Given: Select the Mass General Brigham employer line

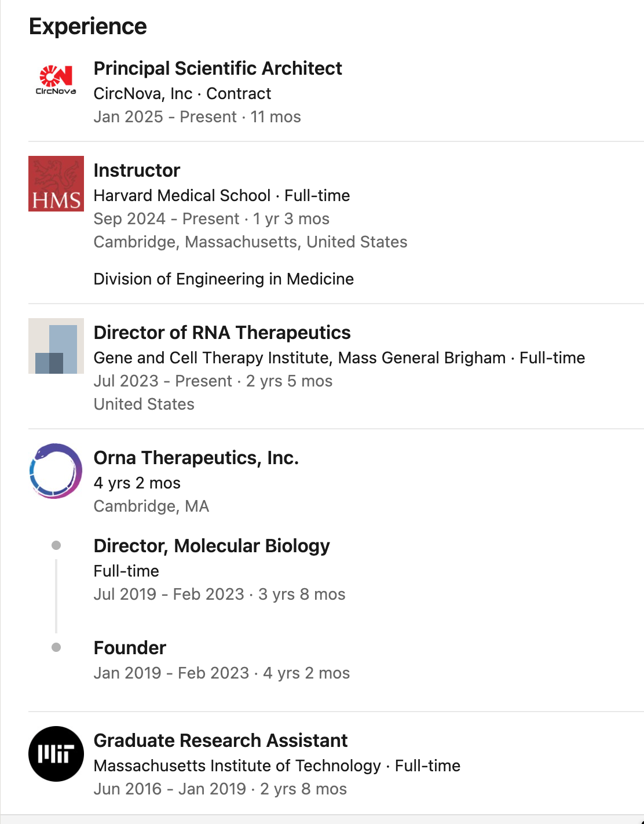Looking at the screenshot, I should click(x=339, y=358).
